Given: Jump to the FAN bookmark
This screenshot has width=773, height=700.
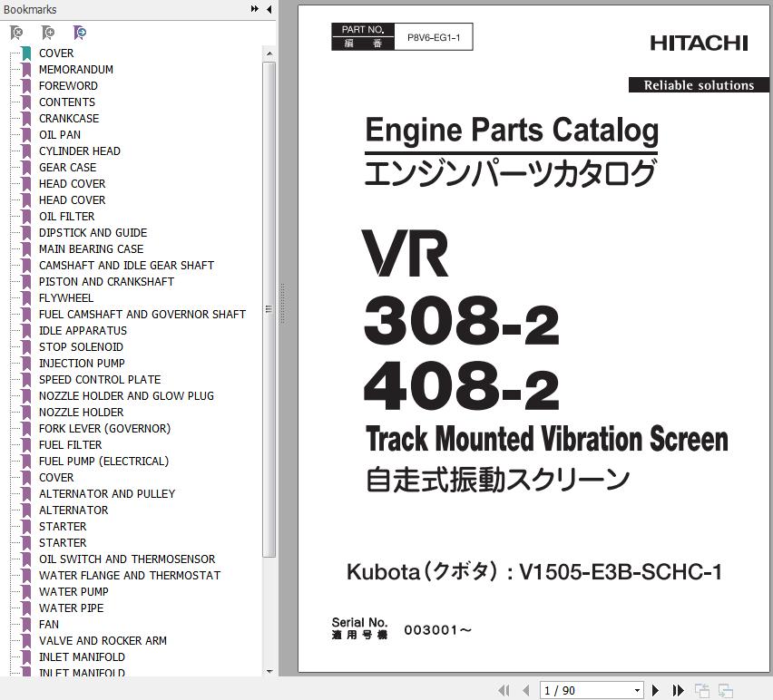Looking at the screenshot, I should [x=49, y=624].
